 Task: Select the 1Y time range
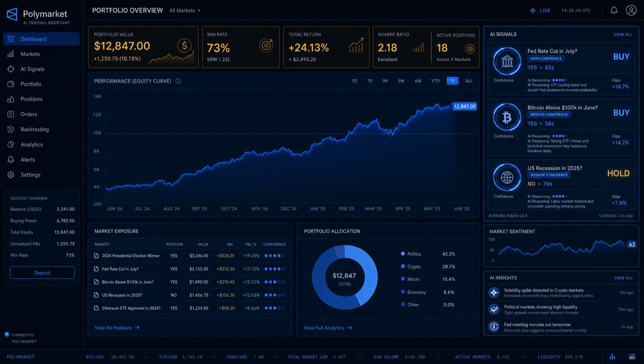(x=452, y=81)
